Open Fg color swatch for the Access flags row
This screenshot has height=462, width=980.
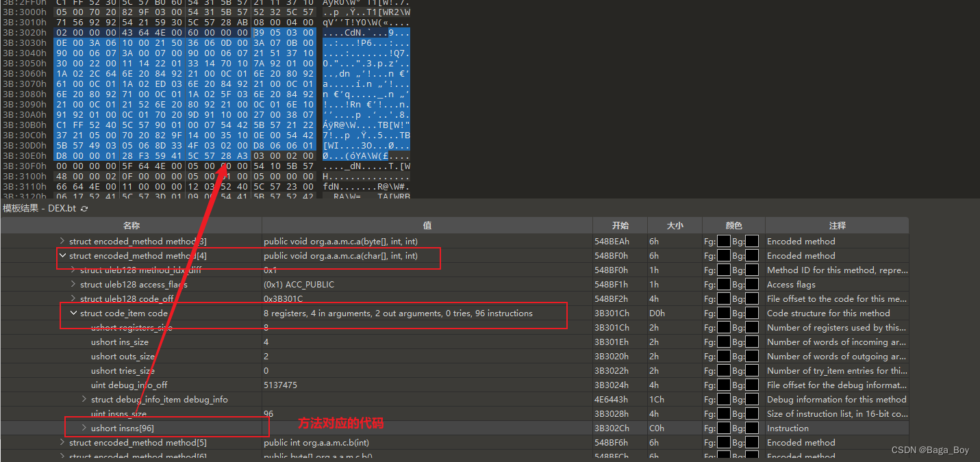point(723,284)
